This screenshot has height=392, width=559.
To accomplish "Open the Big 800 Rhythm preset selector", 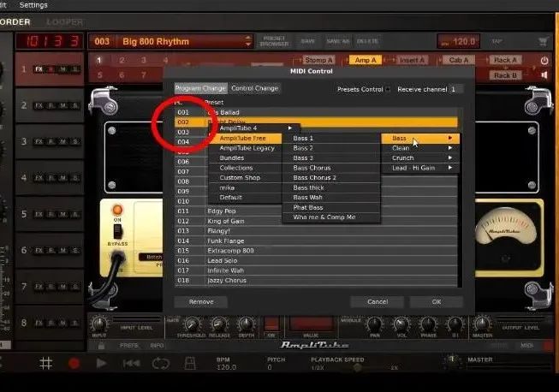I will [x=170, y=41].
